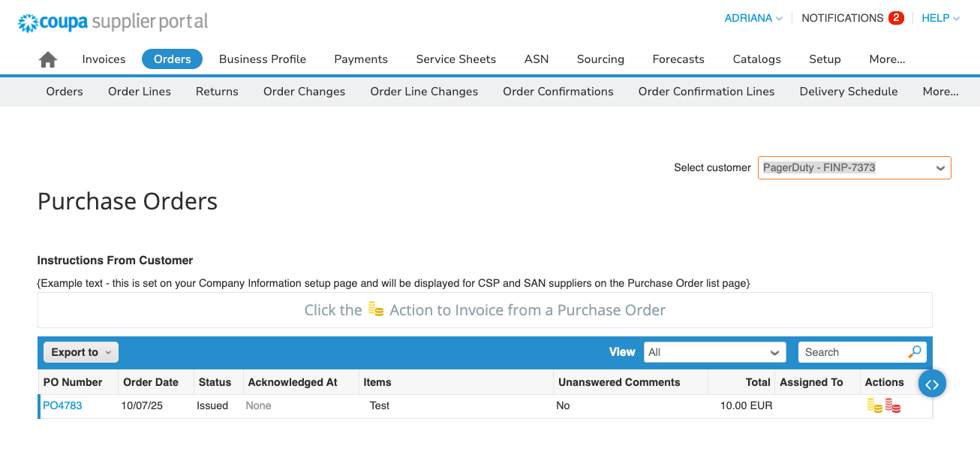Open the Coupa home icon

47,59
